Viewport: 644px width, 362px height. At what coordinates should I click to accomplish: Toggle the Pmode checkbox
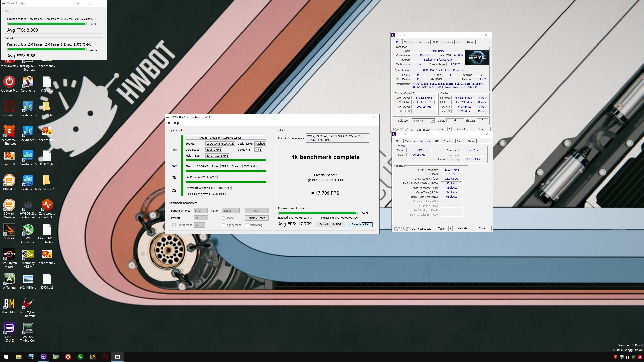click(x=223, y=218)
